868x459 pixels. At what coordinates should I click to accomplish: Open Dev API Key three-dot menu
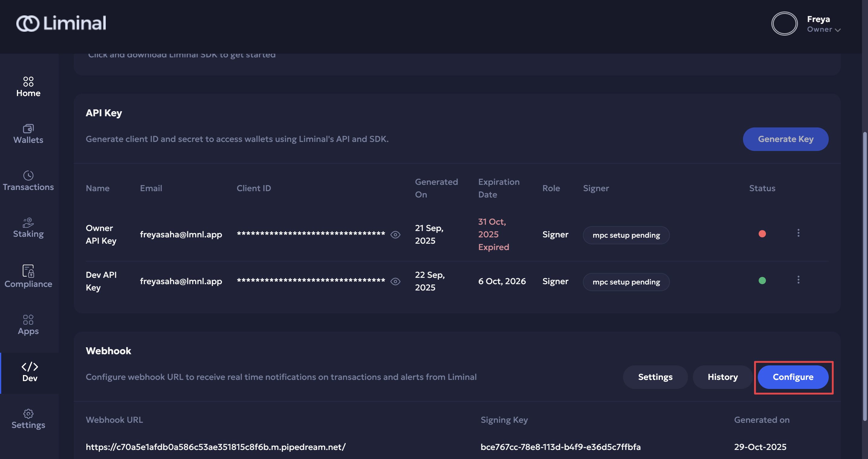[x=798, y=280]
